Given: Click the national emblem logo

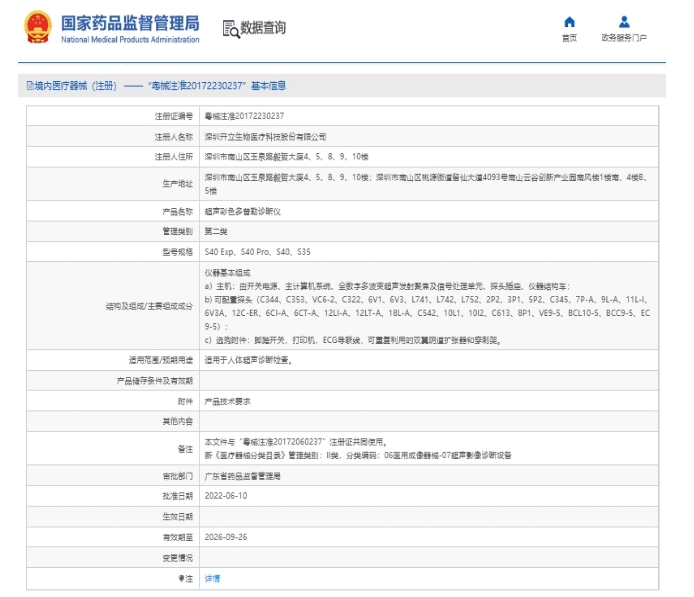Looking at the screenshot, I should click(x=37, y=27).
